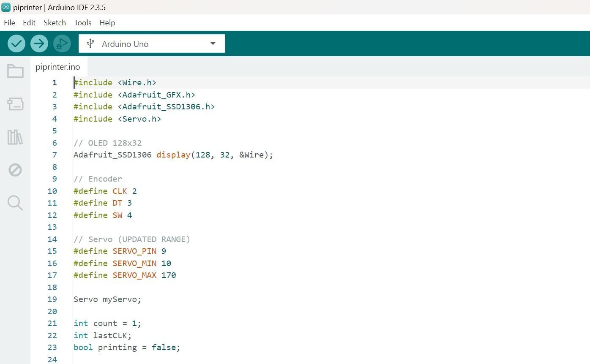Click the '#define SERVO_MIN 10' line
The image size is (590, 364).
[x=122, y=263]
